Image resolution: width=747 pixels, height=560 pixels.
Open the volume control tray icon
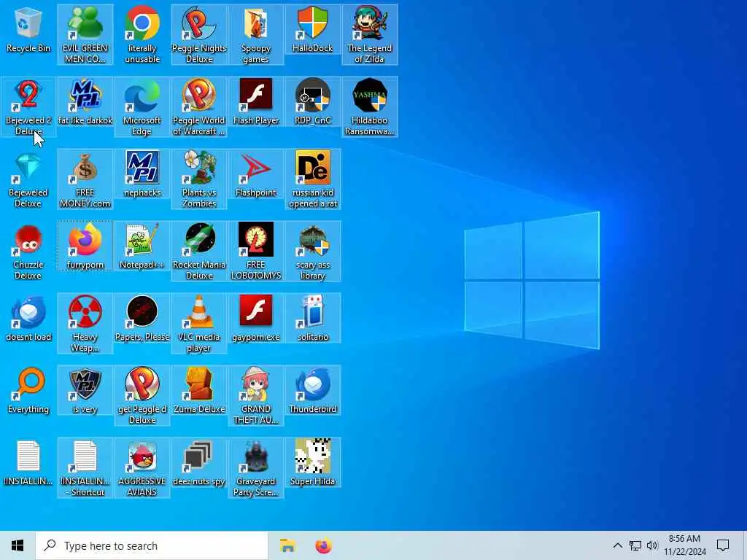pyautogui.click(x=652, y=545)
